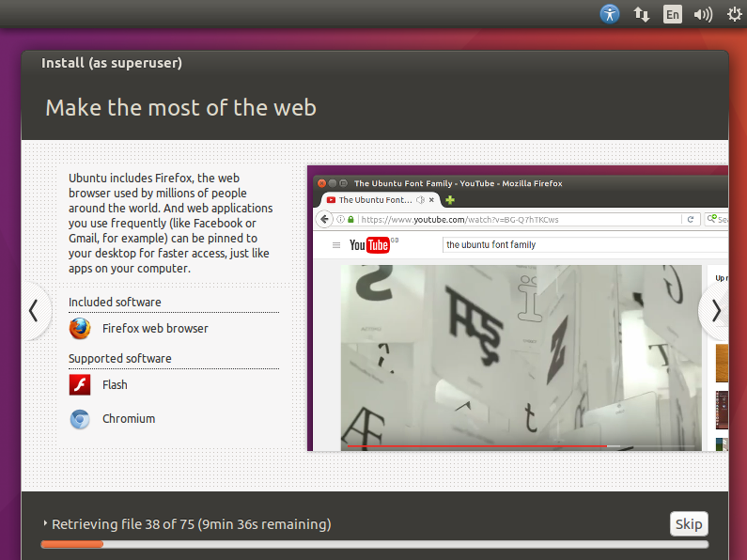Click the YouTube search field with 'the ubuntu font family'

(585, 244)
